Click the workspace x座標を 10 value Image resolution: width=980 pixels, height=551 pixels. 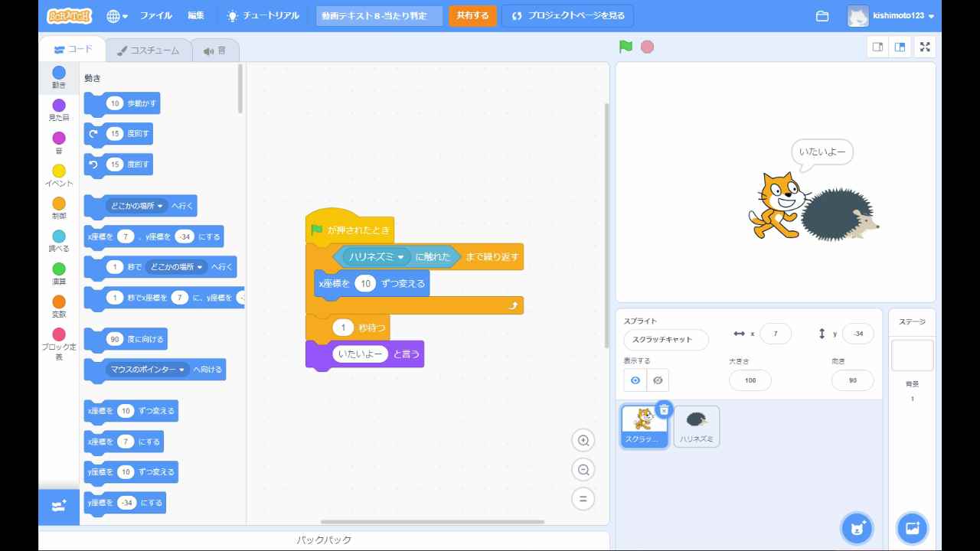click(366, 284)
